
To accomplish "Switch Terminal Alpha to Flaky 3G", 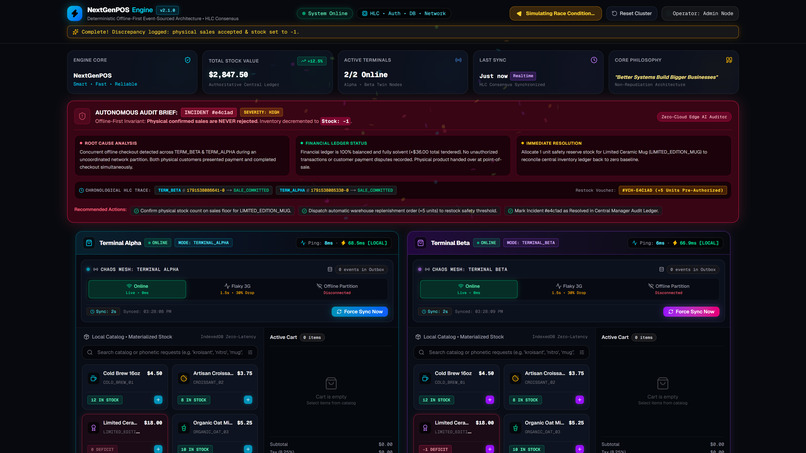I will point(237,289).
